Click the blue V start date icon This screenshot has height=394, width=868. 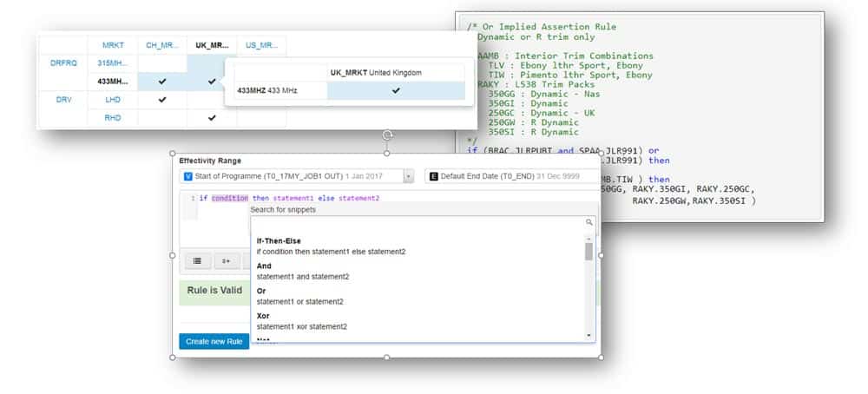188,176
